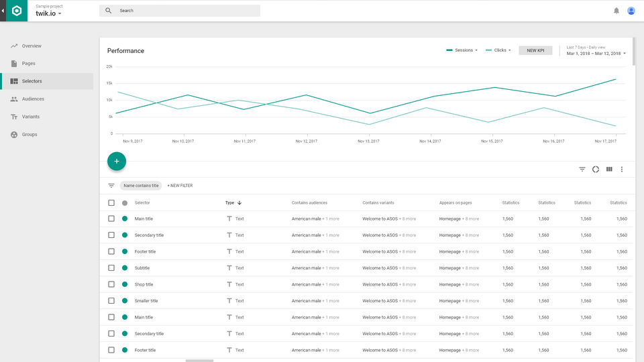Click the Audiences people icon
Screen dimensions: 644x362
click(x=14, y=99)
